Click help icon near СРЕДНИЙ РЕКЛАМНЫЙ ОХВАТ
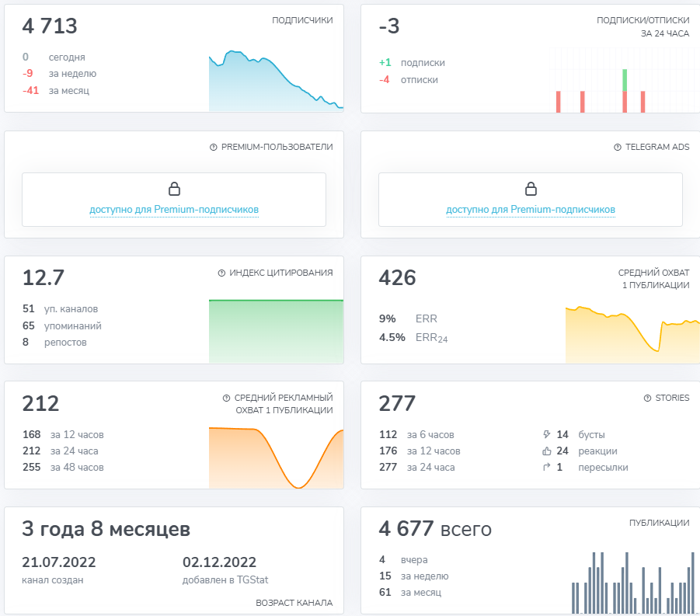This screenshot has height=616, width=700. (x=226, y=398)
